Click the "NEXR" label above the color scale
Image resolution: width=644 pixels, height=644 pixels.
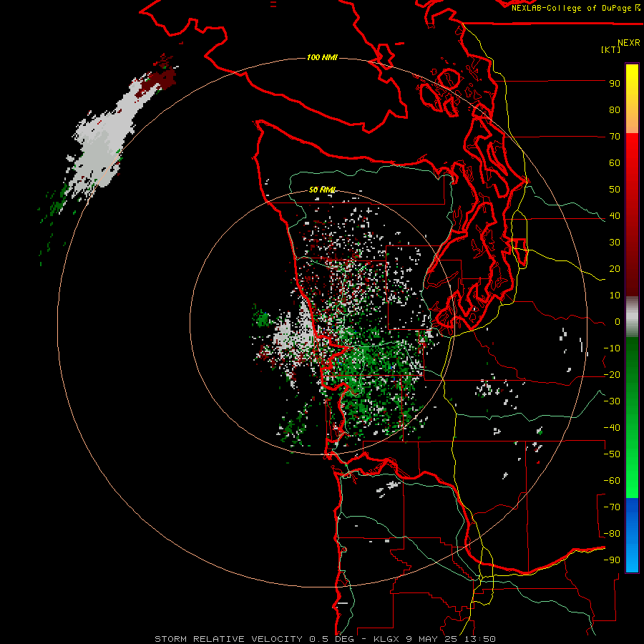pos(629,43)
